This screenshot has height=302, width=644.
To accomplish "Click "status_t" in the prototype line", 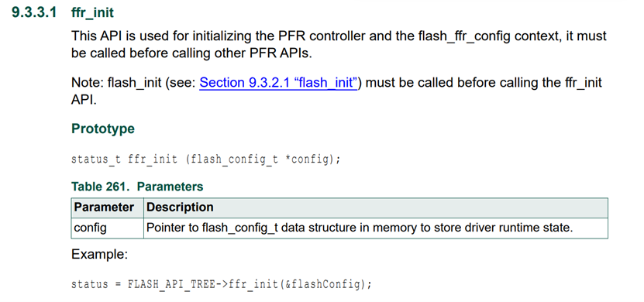I will point(96,160).
